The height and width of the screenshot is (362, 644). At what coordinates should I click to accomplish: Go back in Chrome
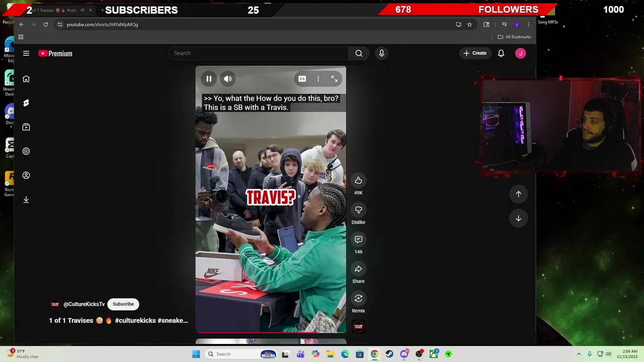pyautogui.click(x=21, y=24)
